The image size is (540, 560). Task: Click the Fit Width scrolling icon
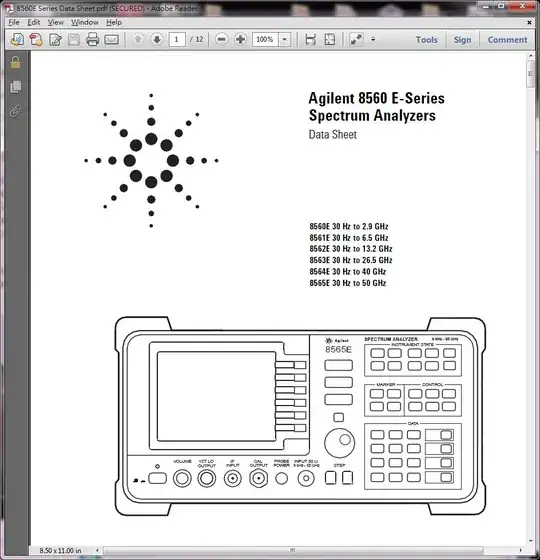310,39
